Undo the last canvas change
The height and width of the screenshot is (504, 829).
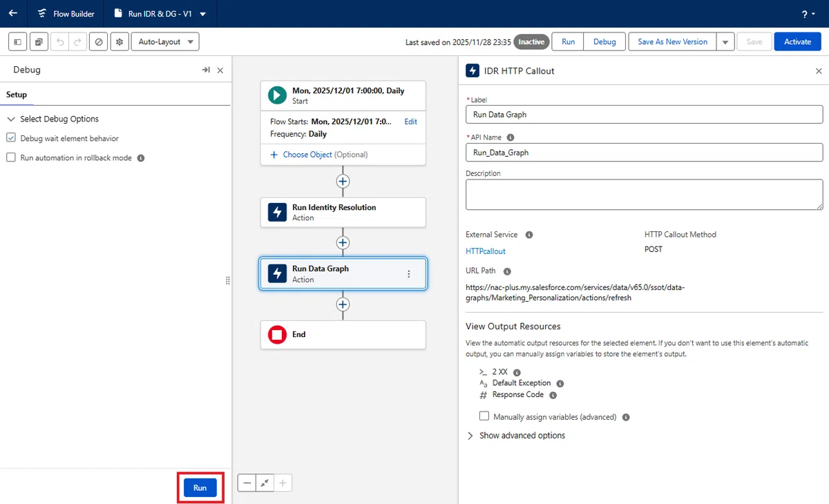pyautogui.click(x=59, y=42)
